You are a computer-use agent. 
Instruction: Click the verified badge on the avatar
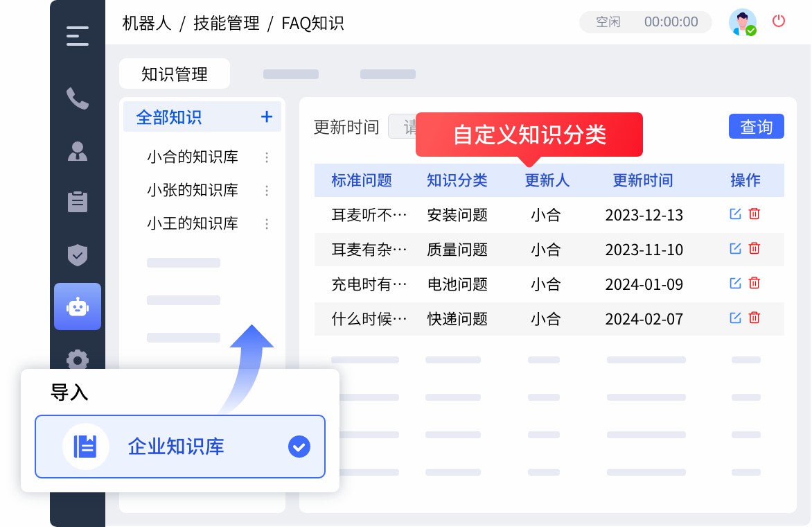tap(751, 31)
